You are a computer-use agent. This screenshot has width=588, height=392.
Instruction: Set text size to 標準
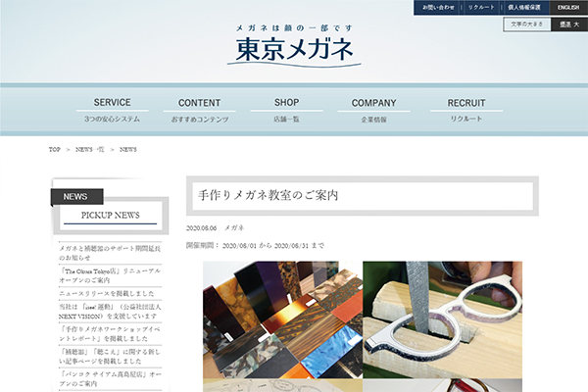tap(565, 24)
